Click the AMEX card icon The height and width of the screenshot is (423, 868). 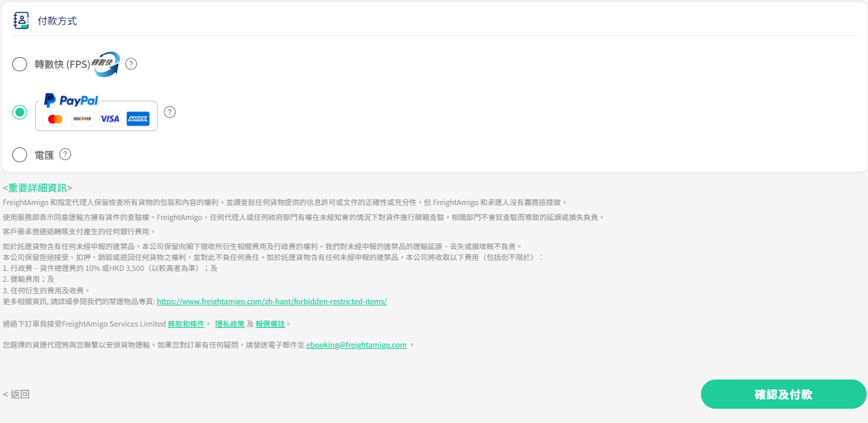[x=138, y=119]
